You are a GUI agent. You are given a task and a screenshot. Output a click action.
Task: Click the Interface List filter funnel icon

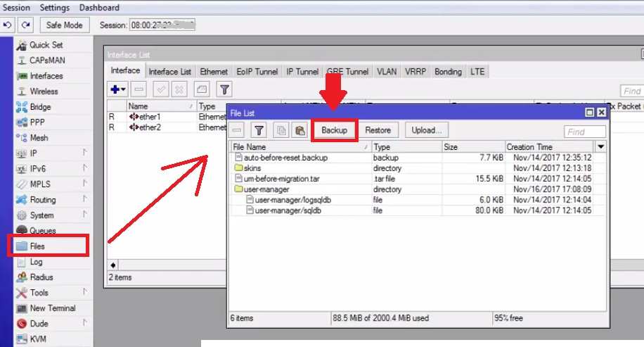pos(224,89)
